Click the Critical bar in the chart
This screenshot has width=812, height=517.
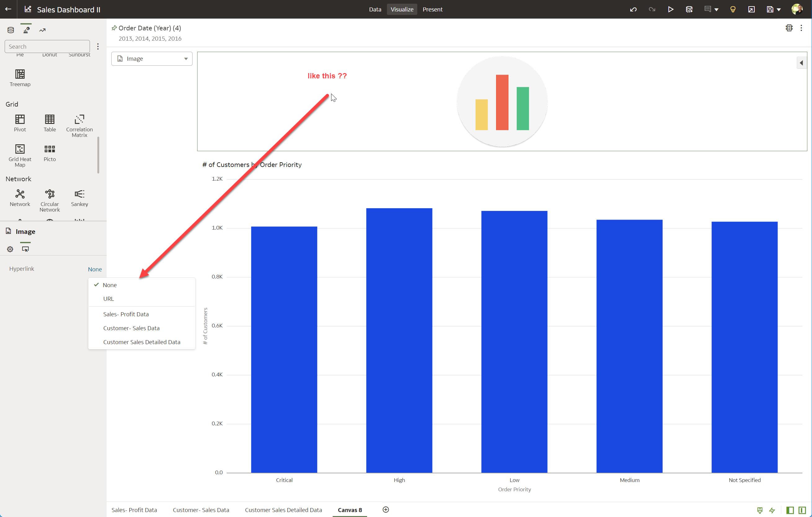click(x=284, y=350)
